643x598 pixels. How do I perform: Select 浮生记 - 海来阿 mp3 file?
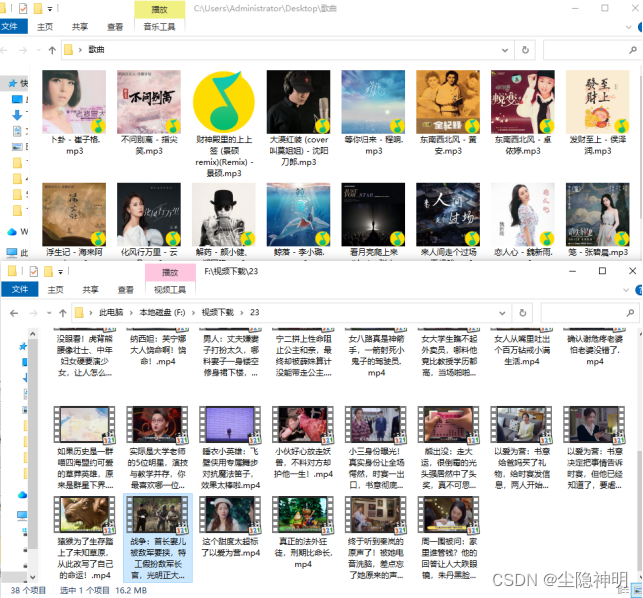coord(74,220)
